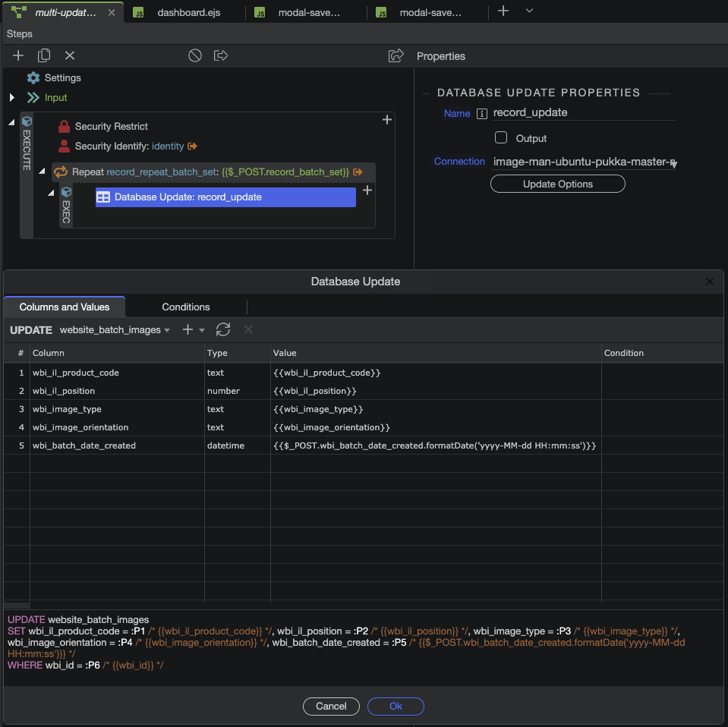Switch to the Conditions tab

pyautogui.click(x=185, y=307)
